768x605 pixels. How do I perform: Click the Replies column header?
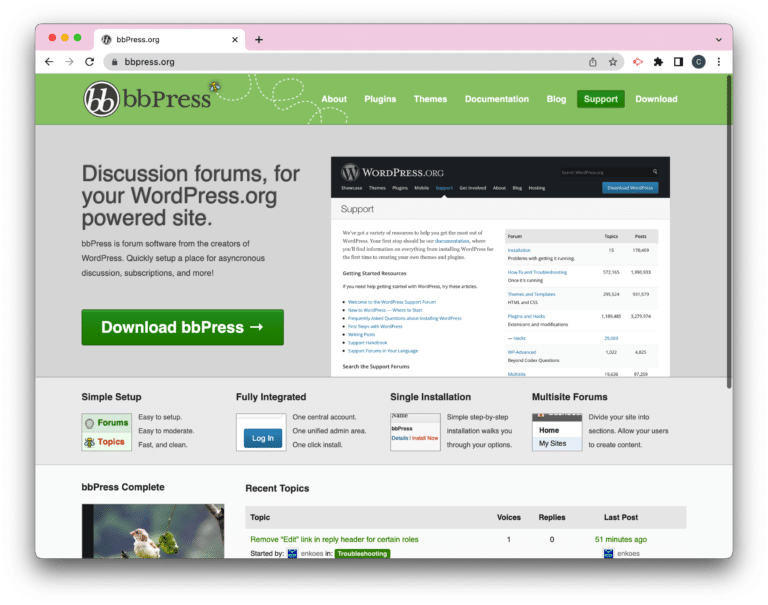[x=552, y=517]
